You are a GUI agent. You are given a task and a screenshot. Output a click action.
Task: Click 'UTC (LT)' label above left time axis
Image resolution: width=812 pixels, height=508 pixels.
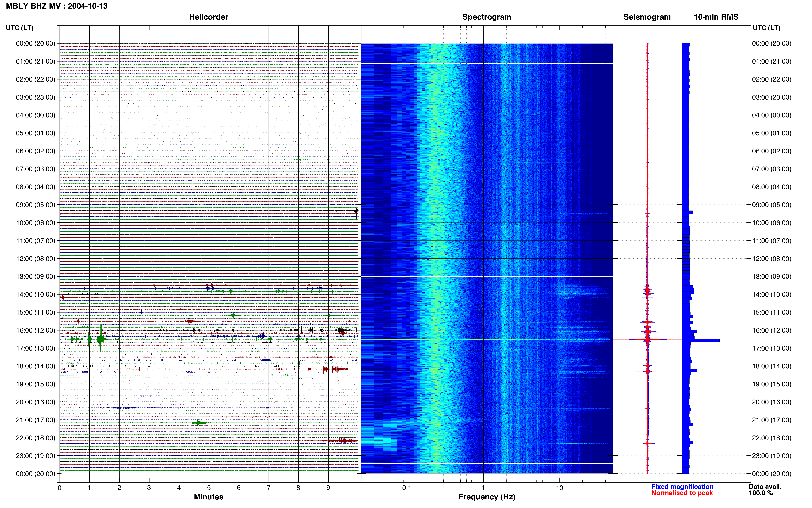[20, 28]
